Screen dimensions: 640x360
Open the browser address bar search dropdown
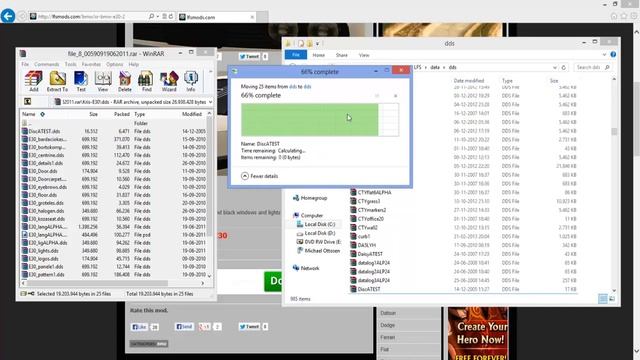tap(157, 16)
